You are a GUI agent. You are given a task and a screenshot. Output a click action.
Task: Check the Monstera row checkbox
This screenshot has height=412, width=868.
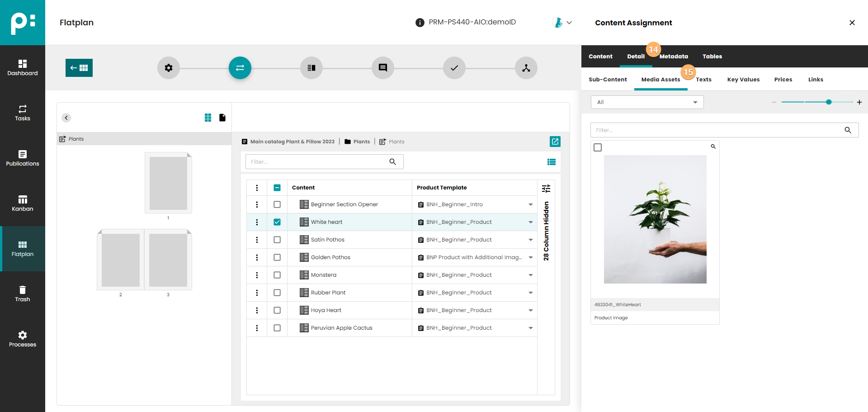pos(277,275)
